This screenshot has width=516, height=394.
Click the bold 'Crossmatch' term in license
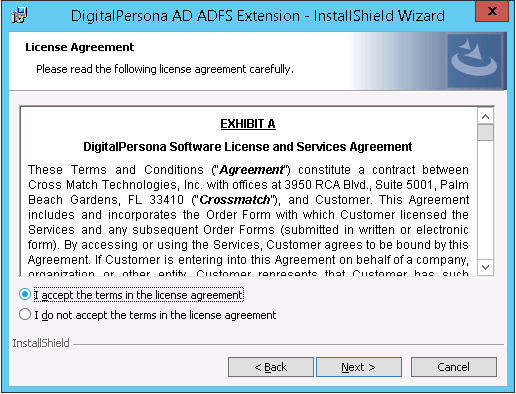click(235, 200)
